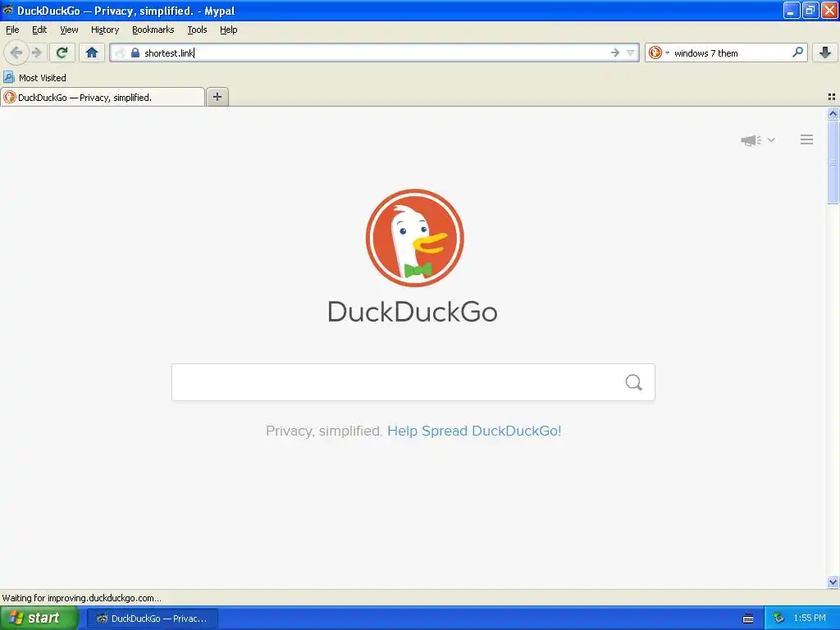The width and height of the screenshot is (840, 630).
Task: Open the Edit menu
Action: 39,30
